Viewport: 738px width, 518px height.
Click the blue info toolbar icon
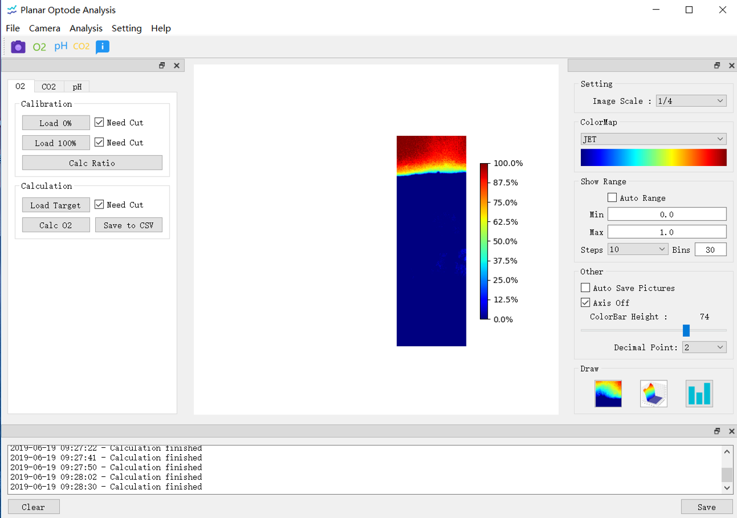[x=103, y=47]
